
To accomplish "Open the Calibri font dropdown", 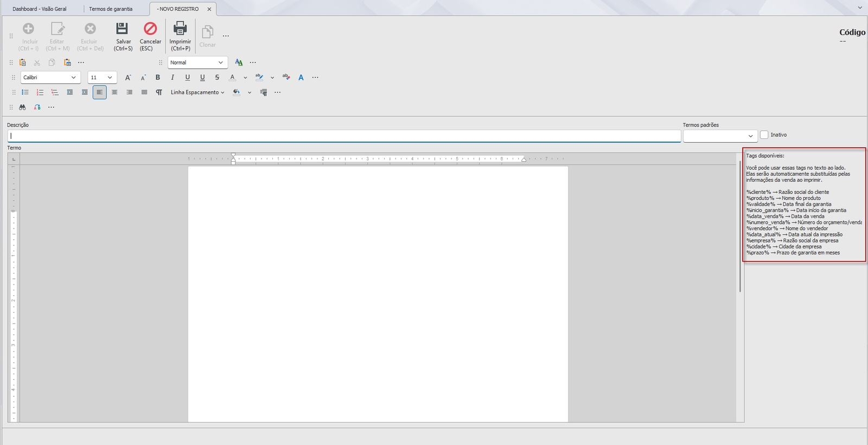I will tap(50, 78).
